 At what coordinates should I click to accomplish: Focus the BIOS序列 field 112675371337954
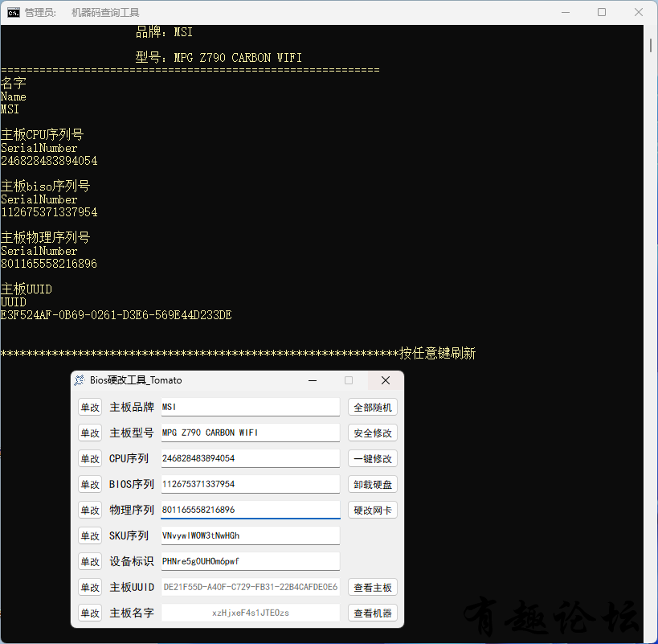tap(251, 484)
